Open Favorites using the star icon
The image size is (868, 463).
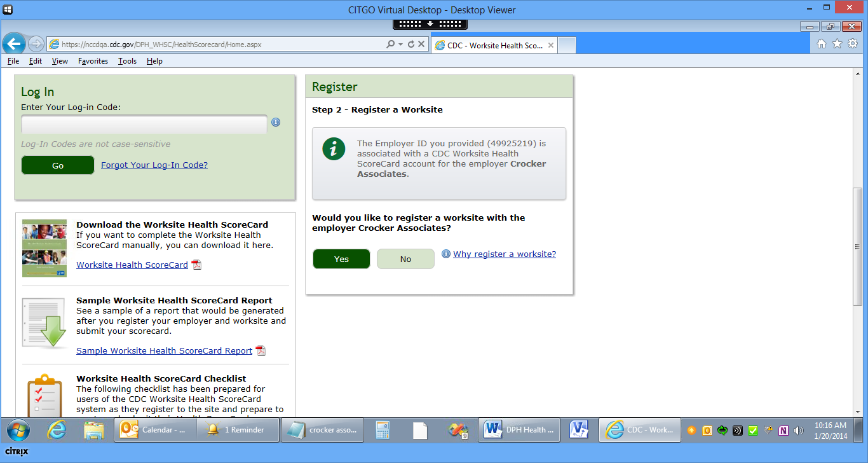(837, 44)
